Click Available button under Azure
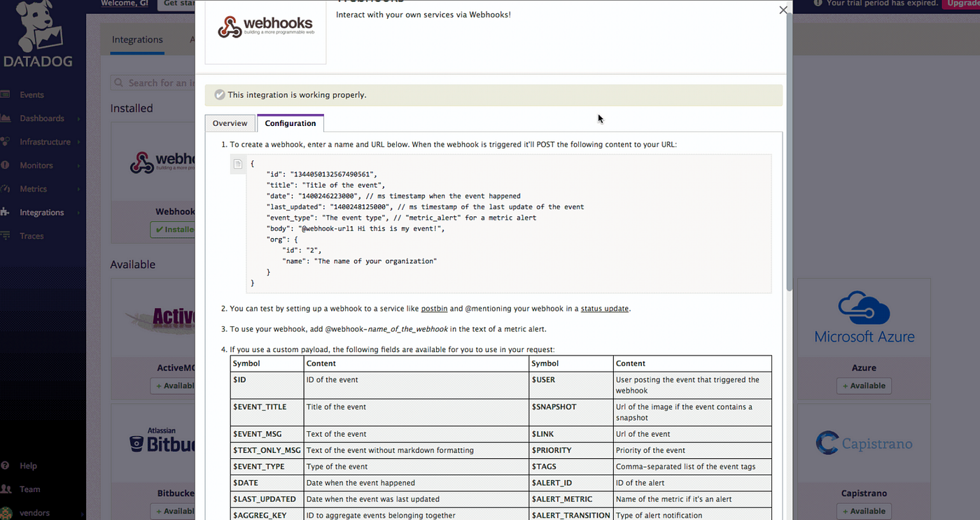Viewport: 980px width, 520px height. pyautogui.click(x=864, y=386)
